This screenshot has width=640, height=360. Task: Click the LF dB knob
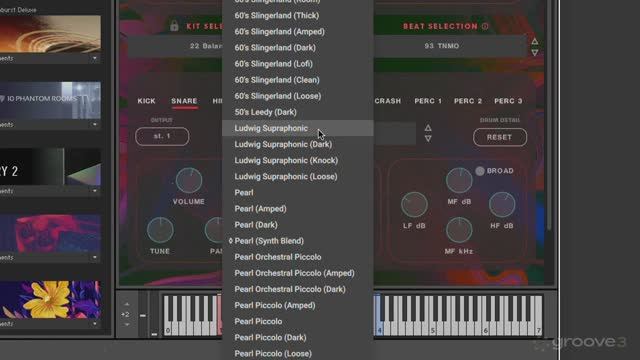click(x=414, y=204)
